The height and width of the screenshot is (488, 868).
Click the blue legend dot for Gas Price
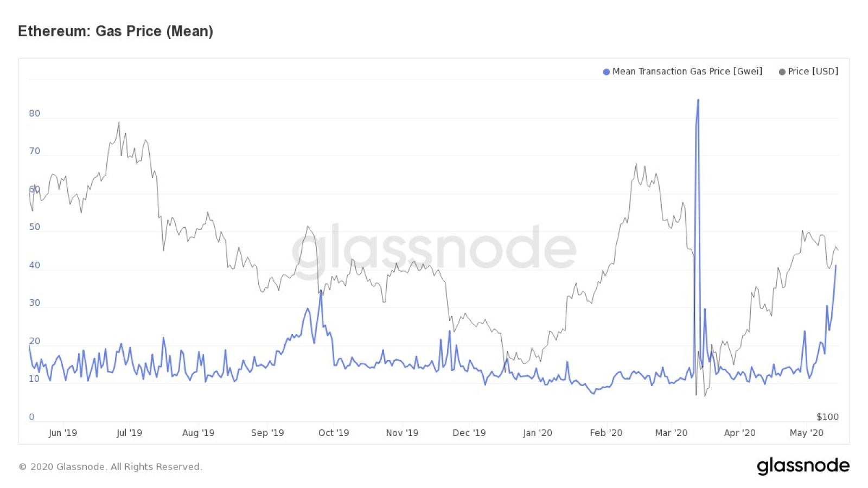coord(607,72)
